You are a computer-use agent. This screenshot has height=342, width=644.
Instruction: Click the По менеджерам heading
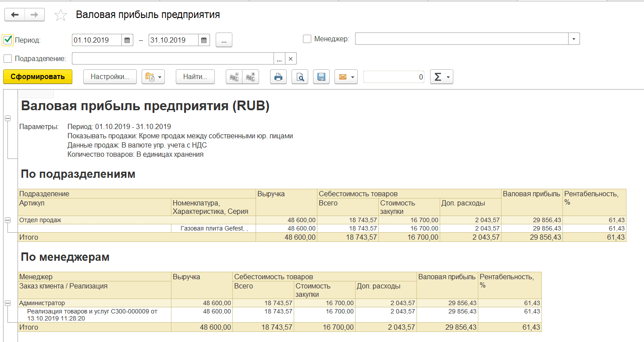pyautogui.click(x=65, y=257)
